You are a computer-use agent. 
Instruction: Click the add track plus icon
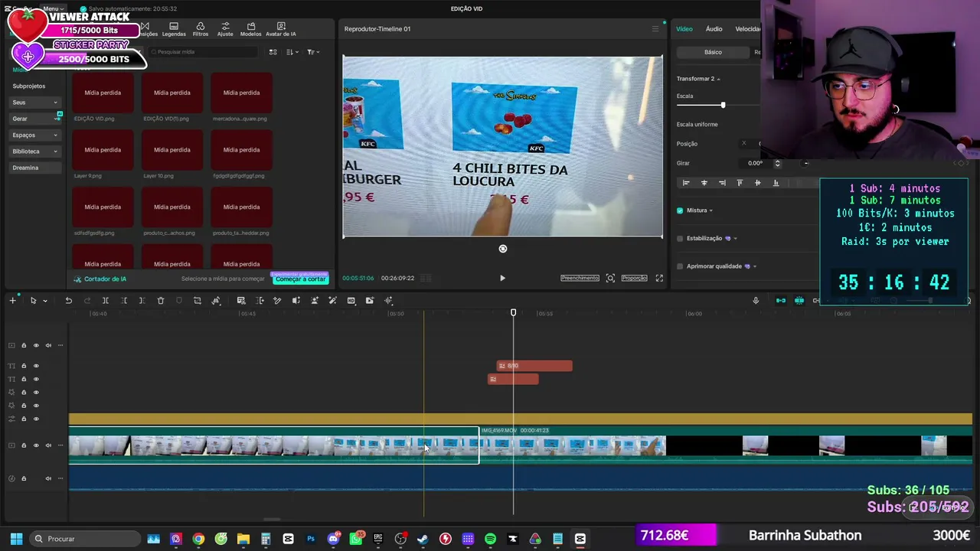pos(12,301)
